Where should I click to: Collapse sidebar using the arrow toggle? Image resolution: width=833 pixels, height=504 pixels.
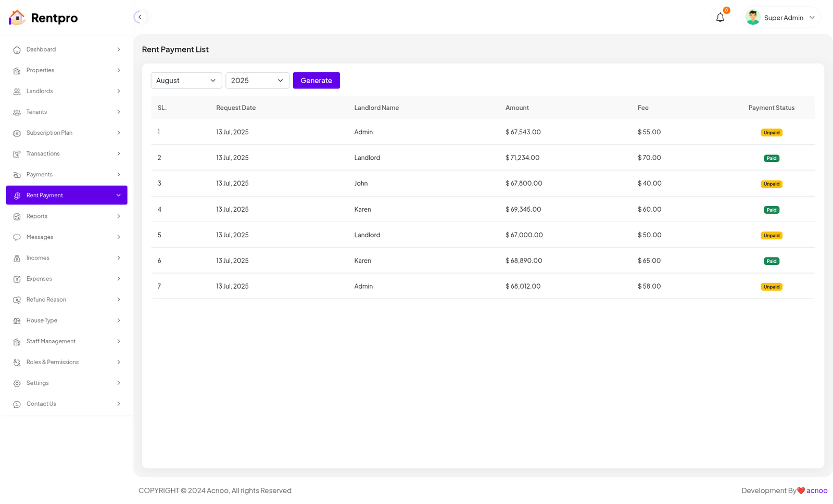click(x=140, y=17)
